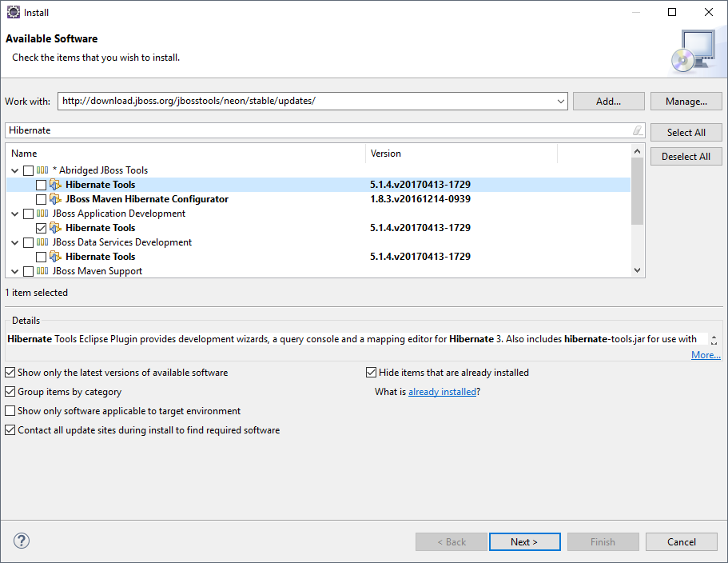This screenshot has height=563, width=728.
Task: Open the already installed link
Action: 442,392
